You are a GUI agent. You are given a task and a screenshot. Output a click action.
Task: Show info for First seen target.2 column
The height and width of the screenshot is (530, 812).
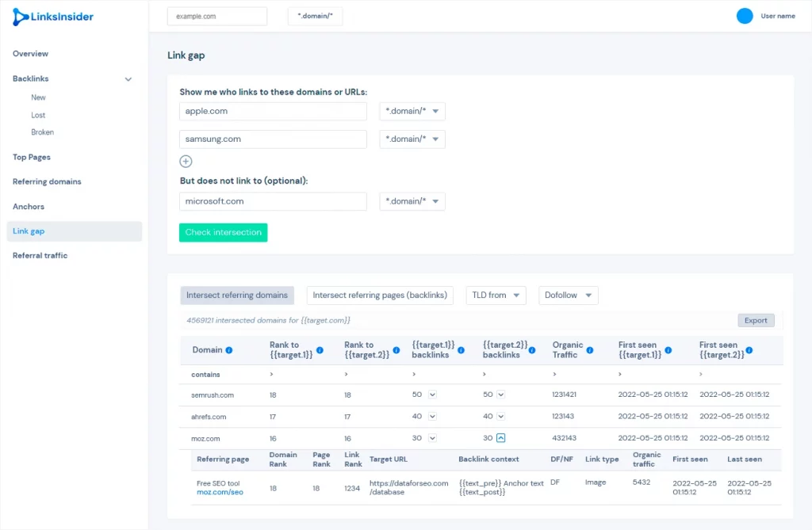tap(749, 350)
